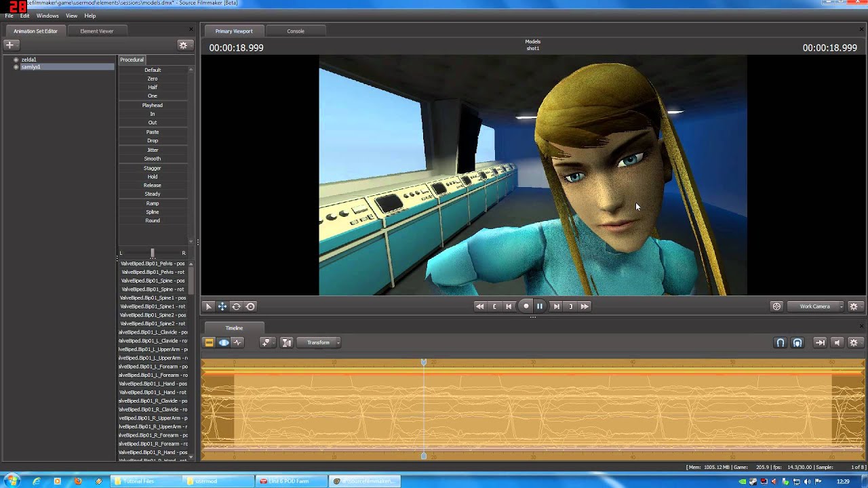Apply the Spline procedural preset
868x488 pixels.
(x=153, y=212)
